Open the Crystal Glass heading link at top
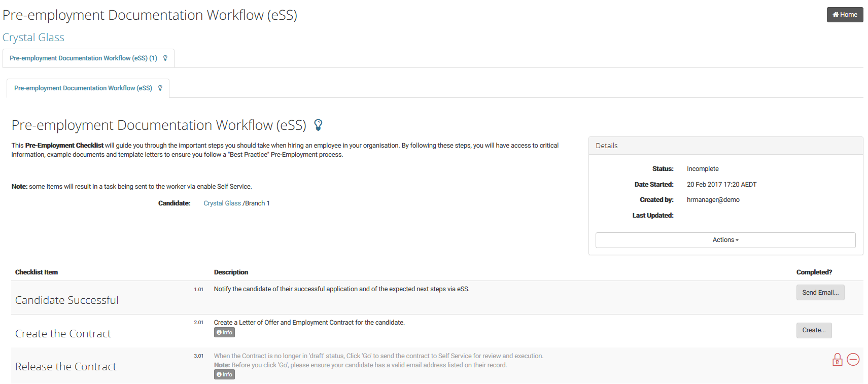The height and width of the screenshot is (384, 868). click(x=33, y=38)
